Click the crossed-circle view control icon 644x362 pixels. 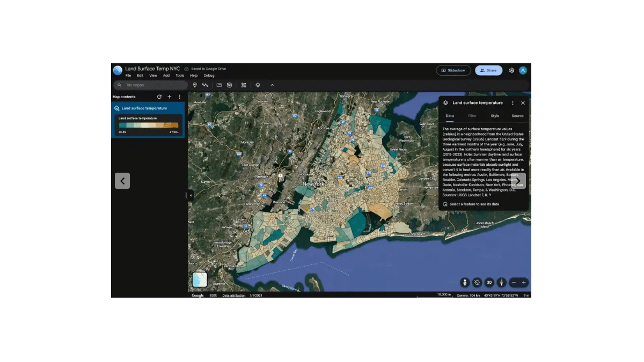click(x=477, y=283)
